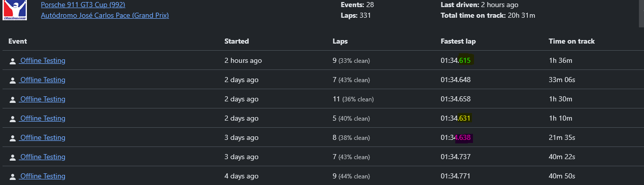Open the Offline Testing event with 01:34.737 lap
644x185 pixels.
(x=42, y=157)
